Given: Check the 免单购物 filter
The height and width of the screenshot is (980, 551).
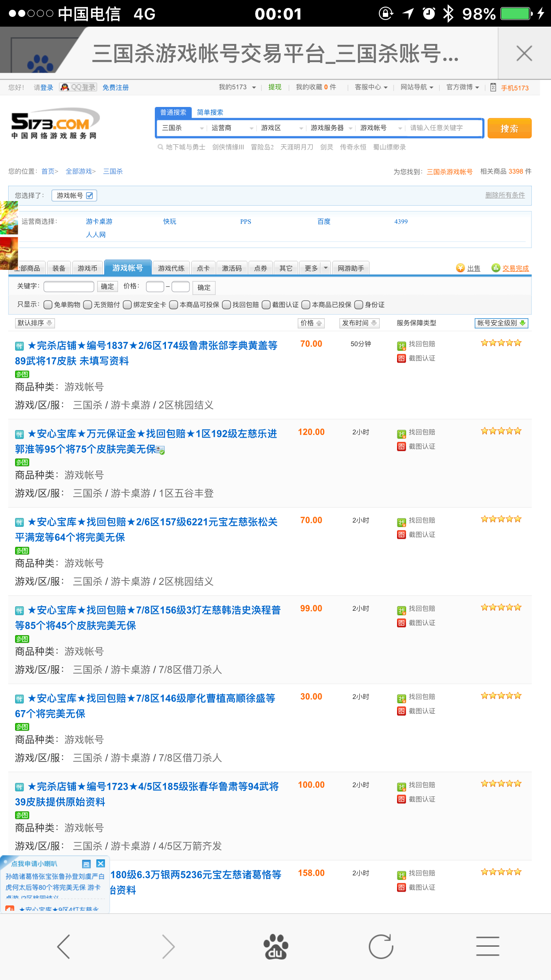Looking at the screenshot, I should 48,304.
